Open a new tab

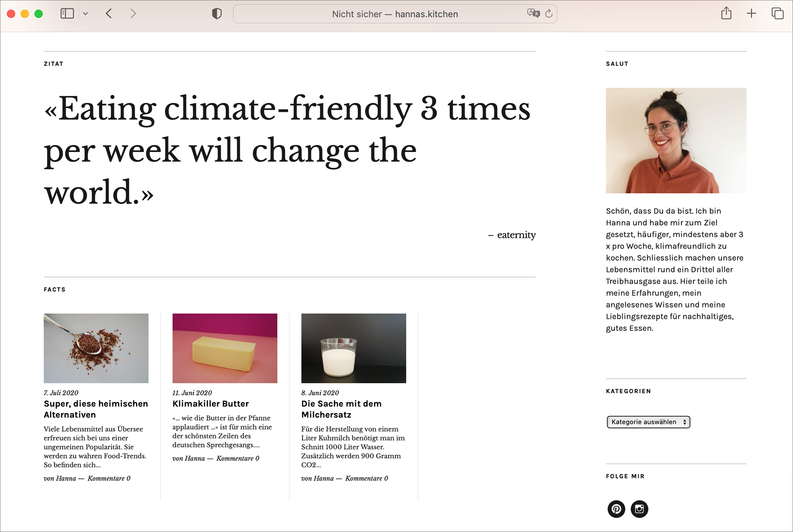coord(751,14)
